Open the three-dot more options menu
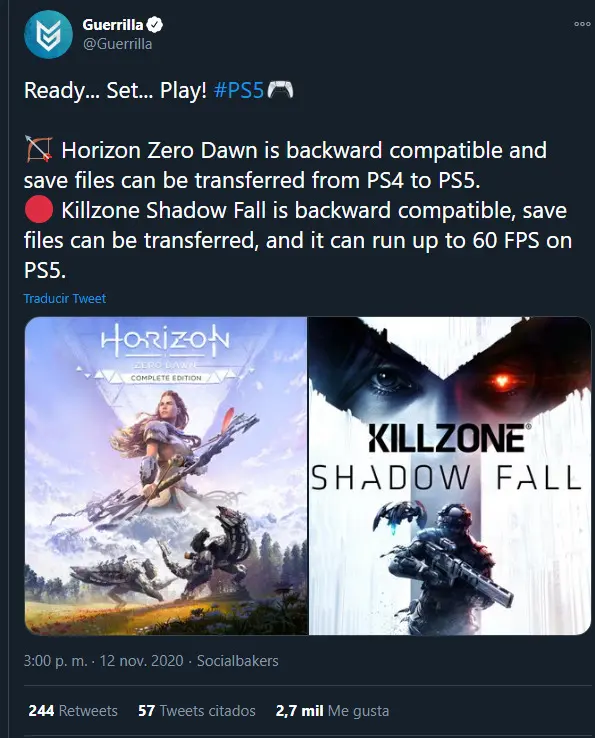This screenshot has height=738, width=595. [x=582, y=24]
